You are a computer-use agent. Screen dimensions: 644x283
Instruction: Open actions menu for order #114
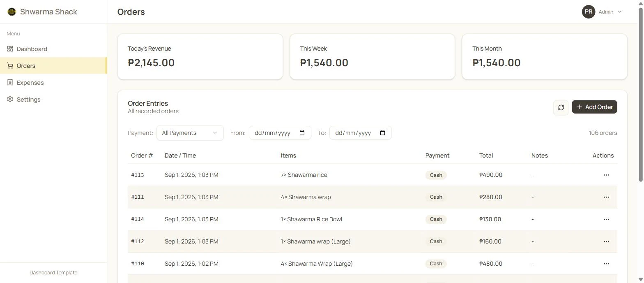click(x=606, y=219)
